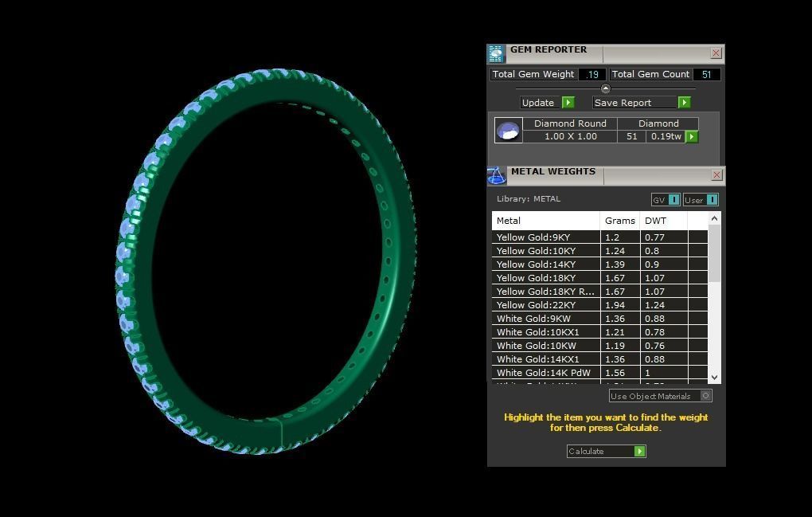Select the Yellow Gold:18KY row

(599, 278)
